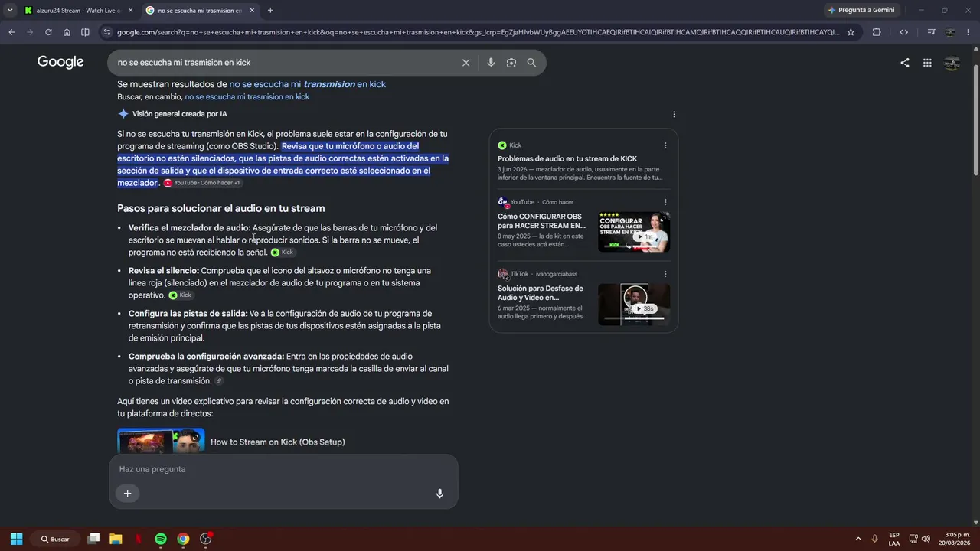Image resolution: width=980 pixels, height=551 pixels.
Task: Play the CONFIGURAR OBS video thumbnail
Action: [634, 232]
